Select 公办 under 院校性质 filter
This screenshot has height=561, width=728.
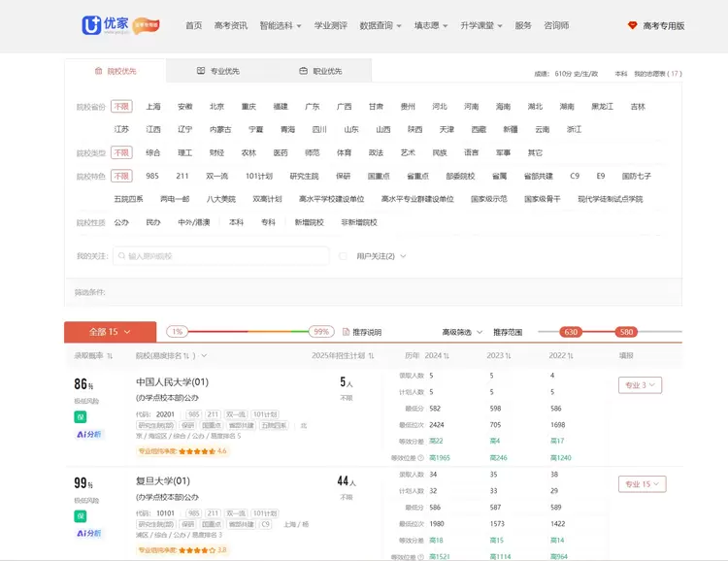(x=121, y=222)
